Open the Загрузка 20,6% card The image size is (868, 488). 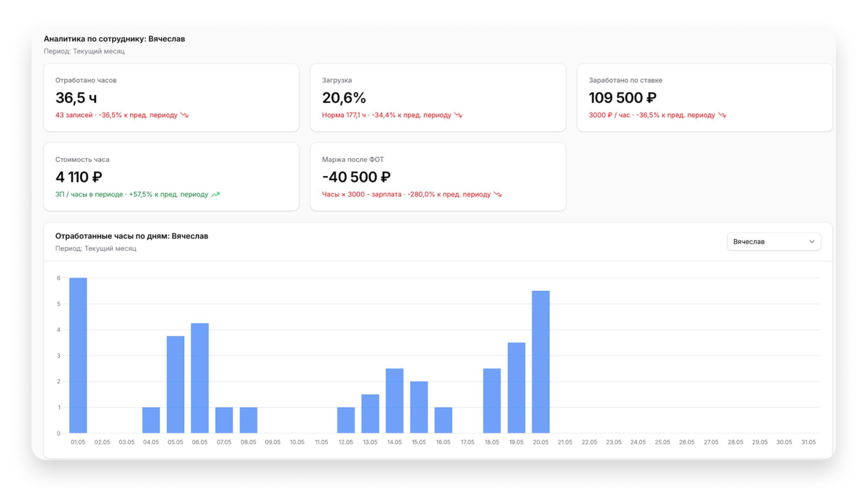pos(438,98)
